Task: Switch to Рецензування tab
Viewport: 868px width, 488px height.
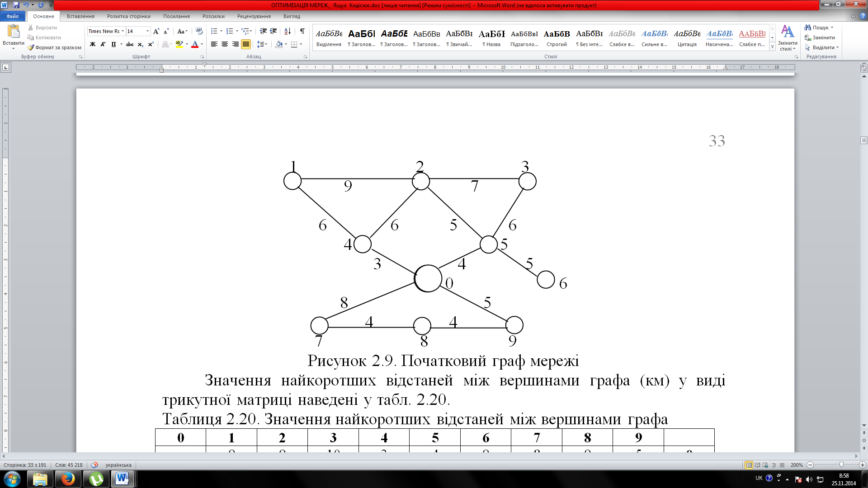Action: [x=254, y=16]
